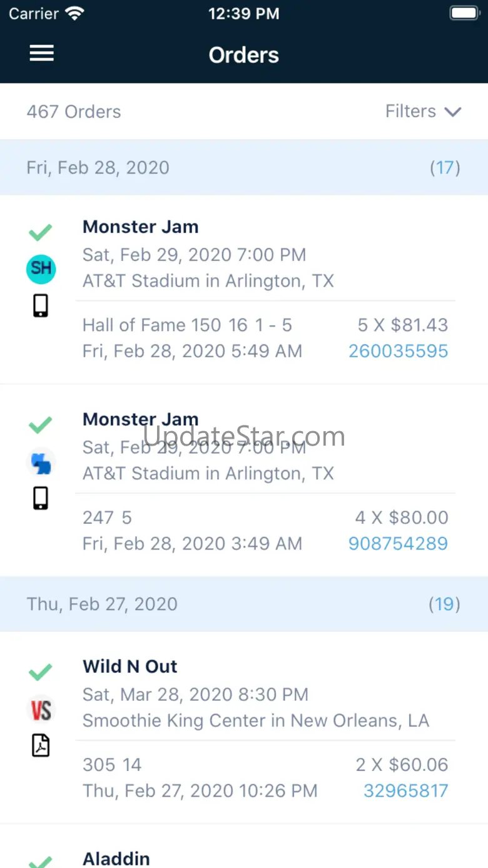Click green checkmark on first Monster Jam order
The width and height of the screenshot is (488, 868).
[41, 233]
